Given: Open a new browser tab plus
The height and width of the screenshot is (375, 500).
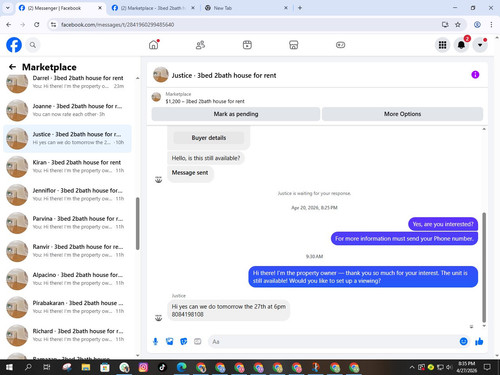Looking at the screenshot, I should coord(300,8).
